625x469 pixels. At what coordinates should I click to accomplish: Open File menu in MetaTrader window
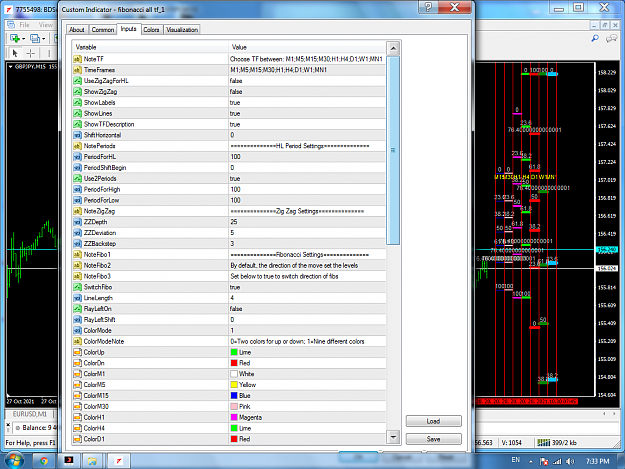(x=24, y=25)
